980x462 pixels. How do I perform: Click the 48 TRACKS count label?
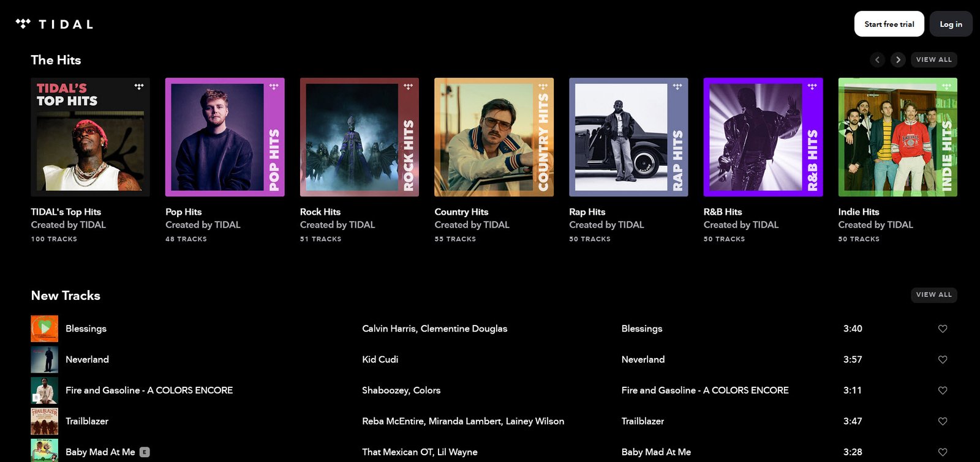[186, 239]
